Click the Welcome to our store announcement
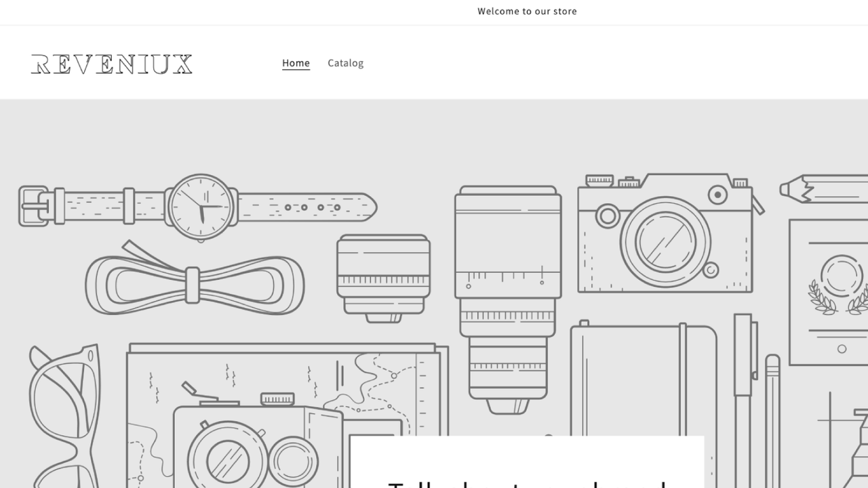The width and height of the screenshot is (868, 488). (x=528, y=12)
